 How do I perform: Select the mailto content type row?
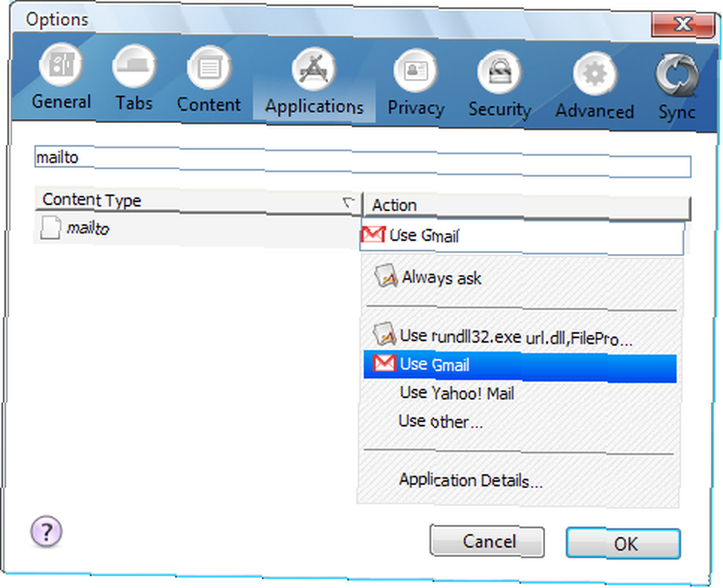pyautogui.click(x=197, y=229)
